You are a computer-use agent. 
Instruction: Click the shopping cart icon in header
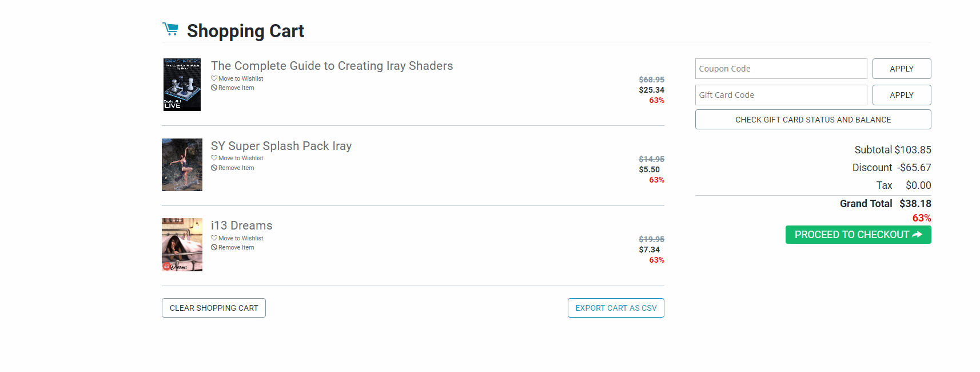tap(170, 29)
